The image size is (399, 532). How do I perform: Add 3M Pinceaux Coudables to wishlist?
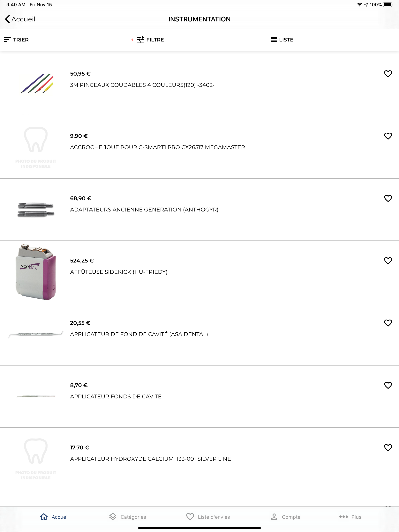point(388,74)
